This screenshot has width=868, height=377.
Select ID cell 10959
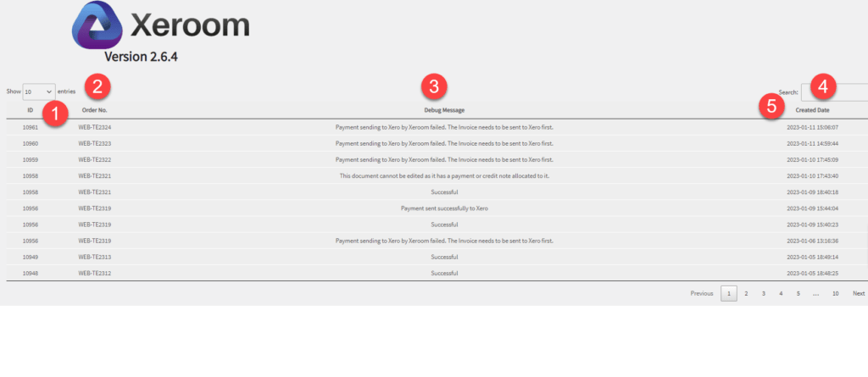click(x=31, y=159)
